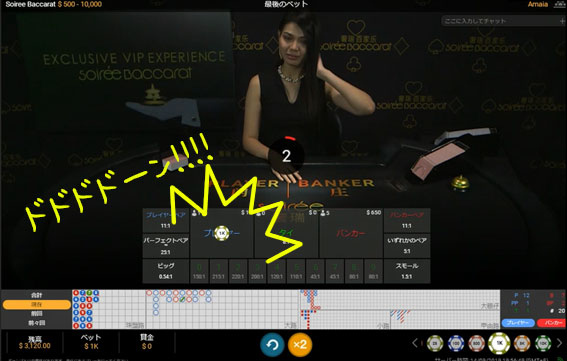567x361 pixels.
Task: Toggle the red バンカー prediction button
Action: (551, 323)
